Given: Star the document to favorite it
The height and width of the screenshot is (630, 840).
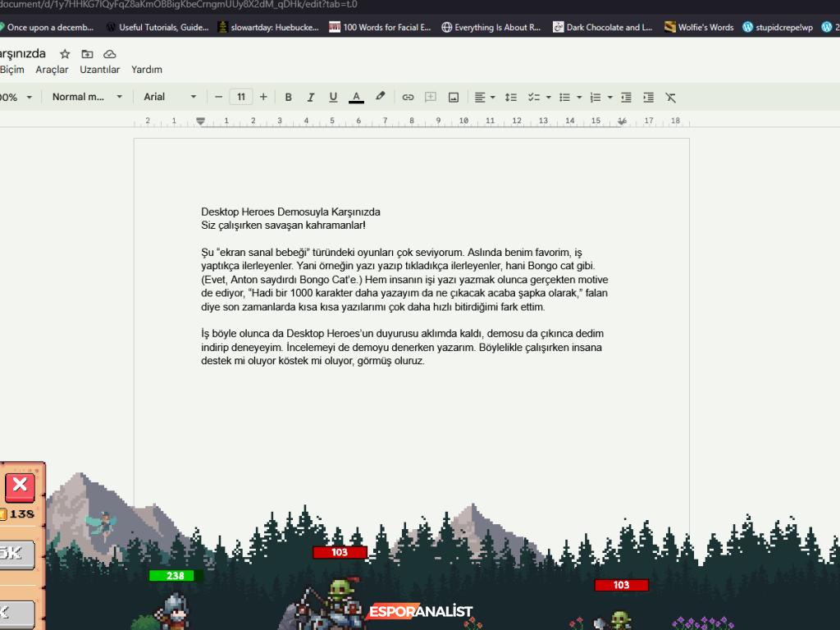Looking at the screenshot, I should pos(64,52).
